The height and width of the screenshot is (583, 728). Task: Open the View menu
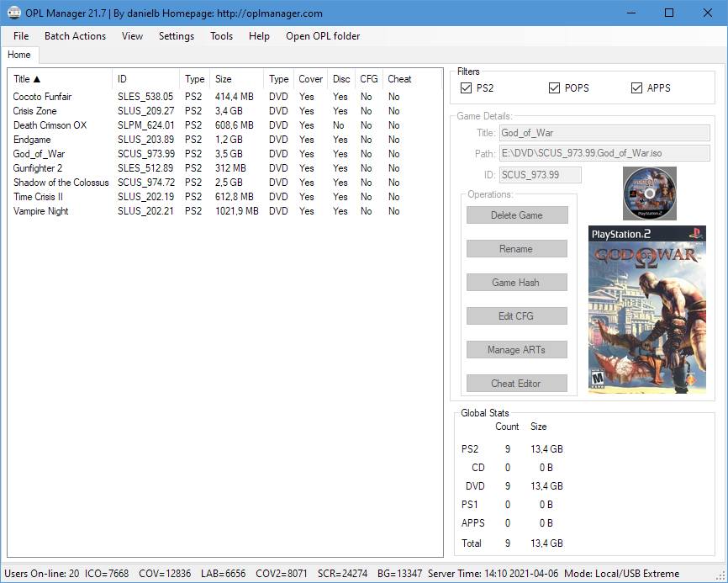[132, 36]
